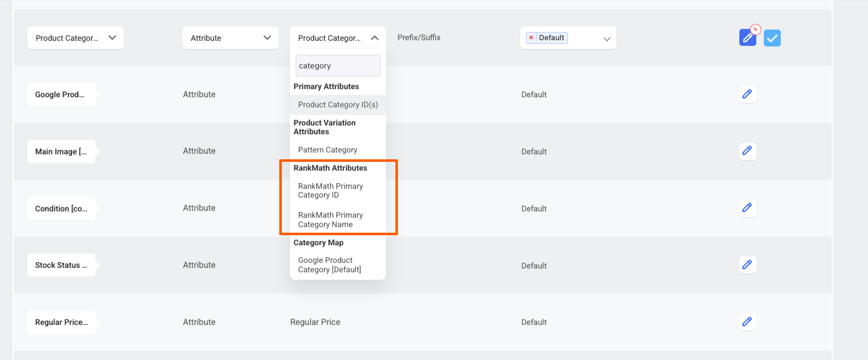868x360 pixels.
Task: Edit the Main Image row pencil icon
Action: (747, 151)
